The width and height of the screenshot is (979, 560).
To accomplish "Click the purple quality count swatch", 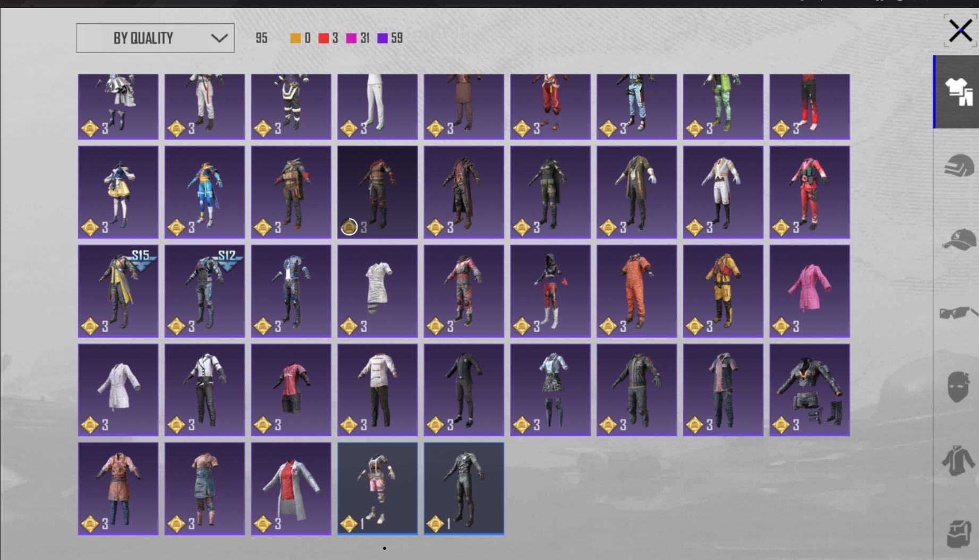I will click(x=382, y=38).
